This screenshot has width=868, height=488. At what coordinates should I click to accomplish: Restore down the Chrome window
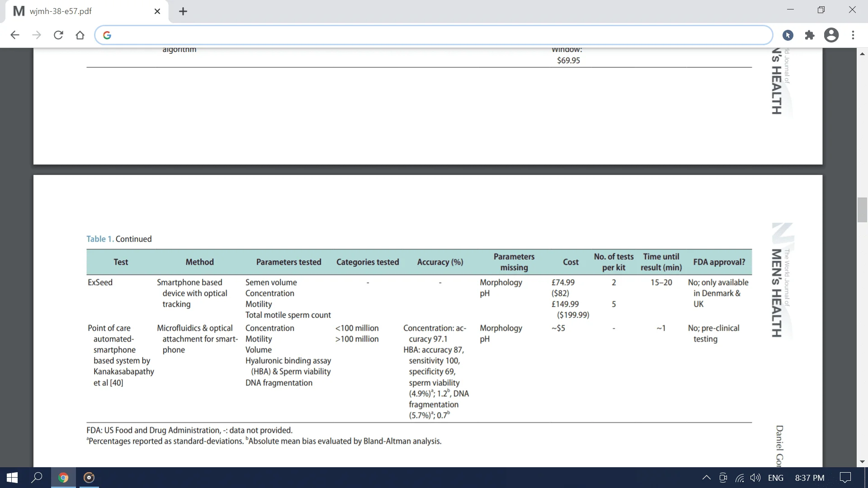(x=821, y=10)
